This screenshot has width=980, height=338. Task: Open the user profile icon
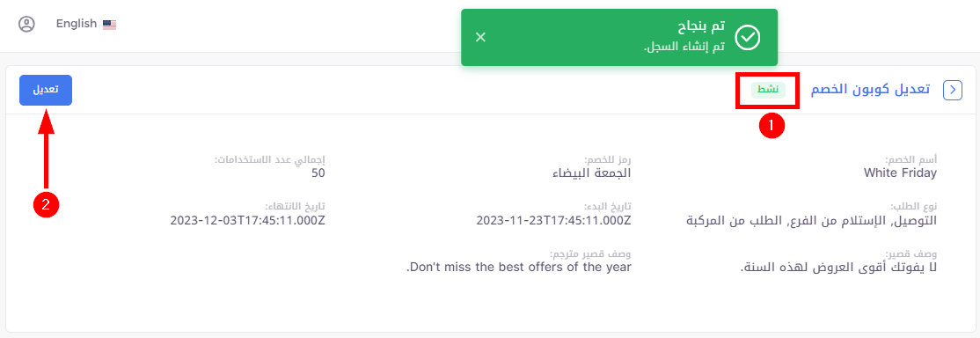pyautogui.click(x=26, y=24)
